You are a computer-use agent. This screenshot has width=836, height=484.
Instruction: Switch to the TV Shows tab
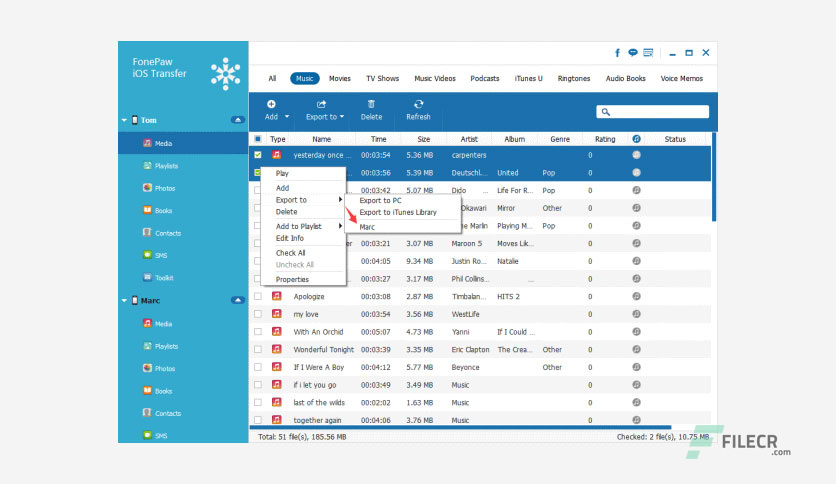(382, 78)
